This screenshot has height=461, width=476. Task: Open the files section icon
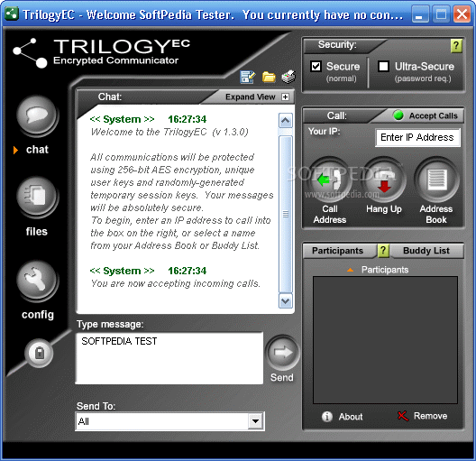[37, 196]
